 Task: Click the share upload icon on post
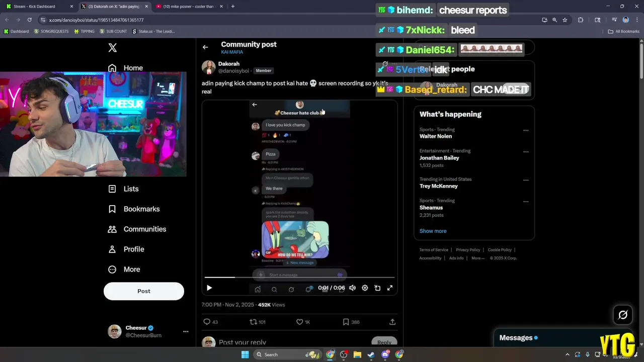(x=392, y=322)
